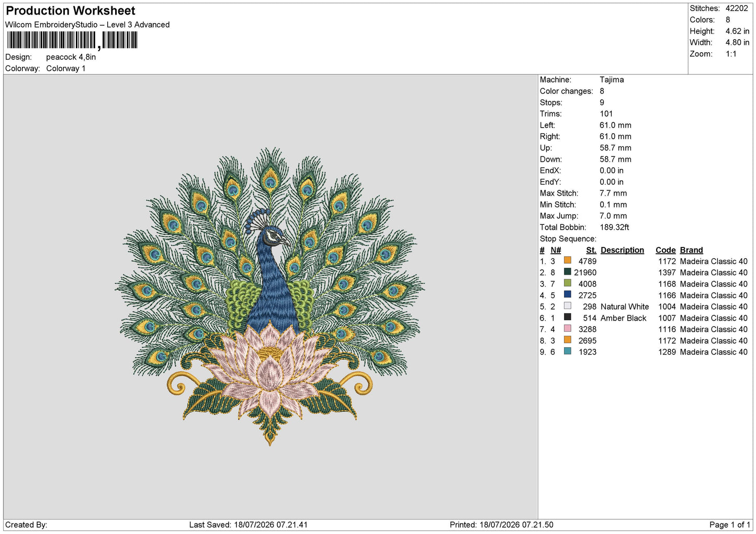Click thread code 1007
Image resolution: width=756 pixels, height=534 pixels.
(667, 318)
